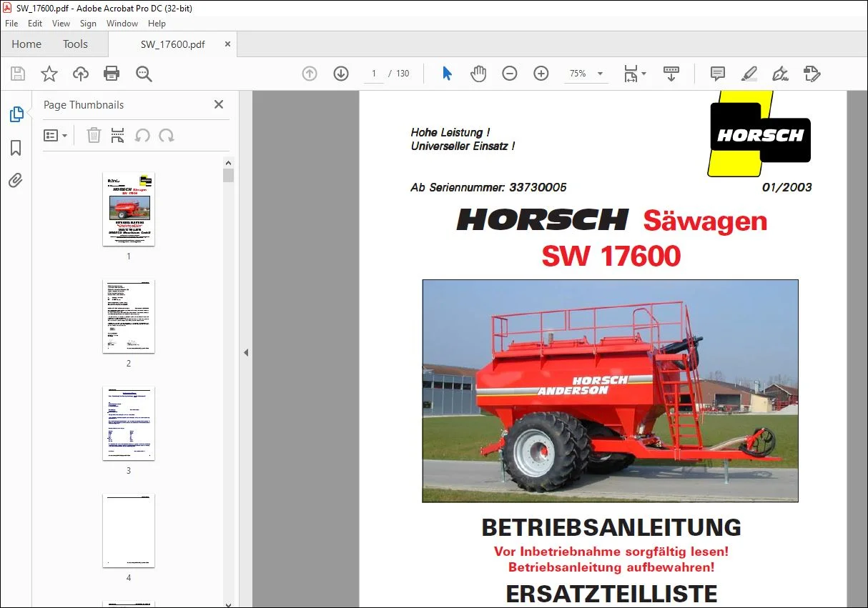Click the red 'Säwagen' title word
Image resolution: width=868 pixels, height=608 pixels.
705,221
